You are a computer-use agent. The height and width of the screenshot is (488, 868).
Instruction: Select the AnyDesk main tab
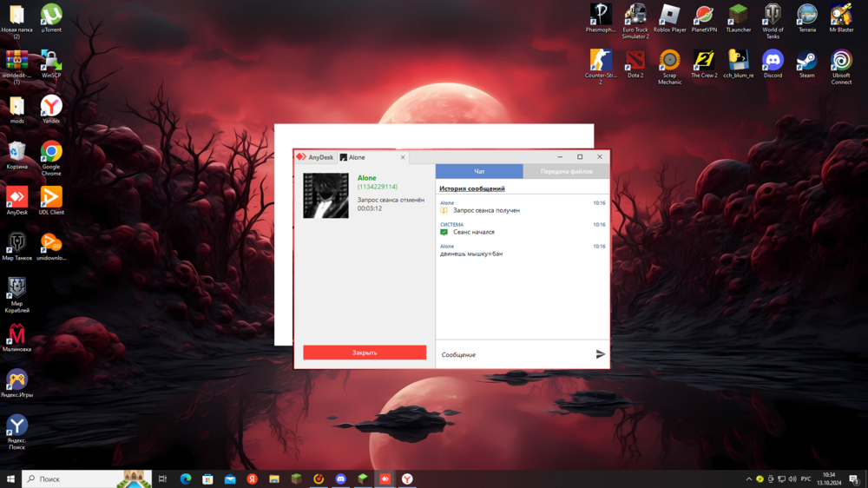pyautogui.click(x=315, y=157)
